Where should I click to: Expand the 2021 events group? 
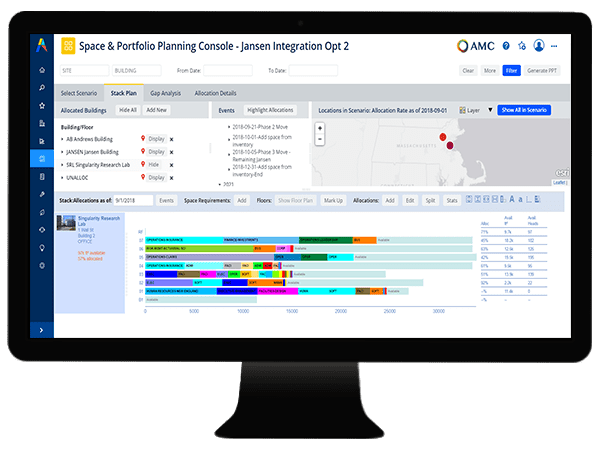click(x=220, y=184)
